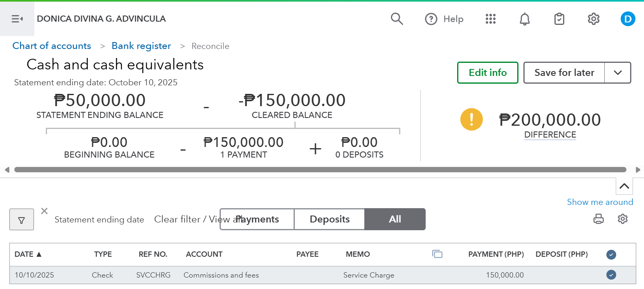Click the copy icon in the table header

[437, 254]
